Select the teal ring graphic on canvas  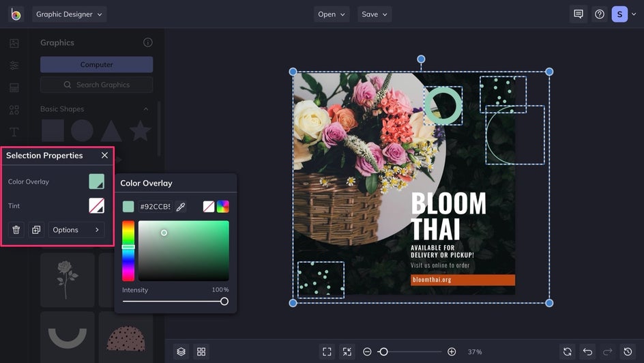[443, 106]
